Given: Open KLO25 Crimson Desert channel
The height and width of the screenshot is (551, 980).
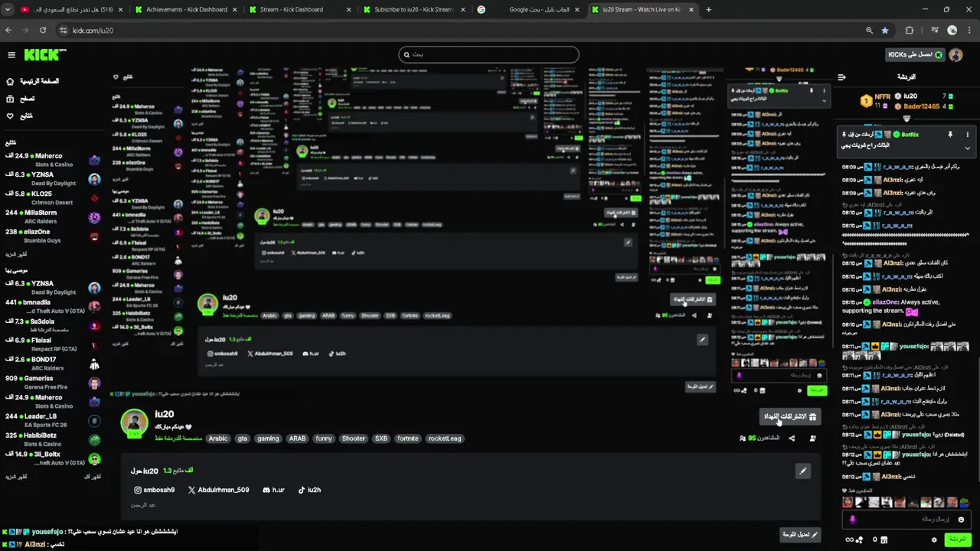Looking at the screenshot, I should [x=52, y=197].
